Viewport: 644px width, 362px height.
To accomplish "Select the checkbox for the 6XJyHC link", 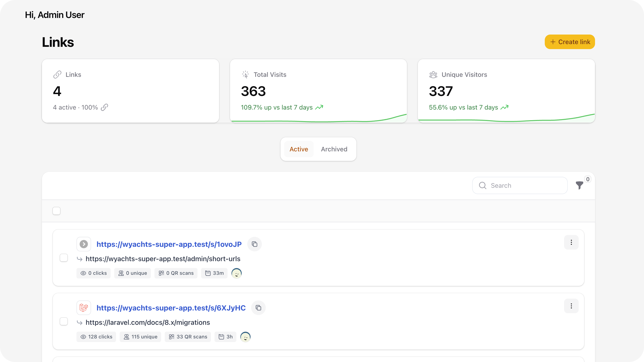I will 64,321.
